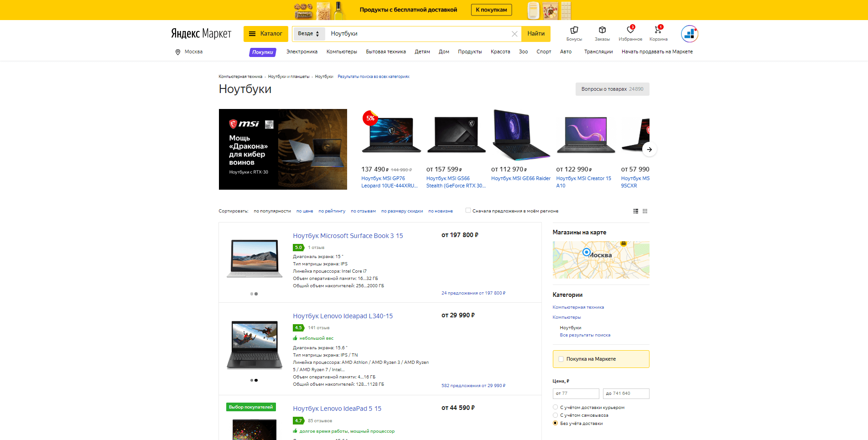The image size is (868, 440).
Task: Click 'Начать продавать на Маркете'
Action: pyautogui.click(x=657, y=52)
